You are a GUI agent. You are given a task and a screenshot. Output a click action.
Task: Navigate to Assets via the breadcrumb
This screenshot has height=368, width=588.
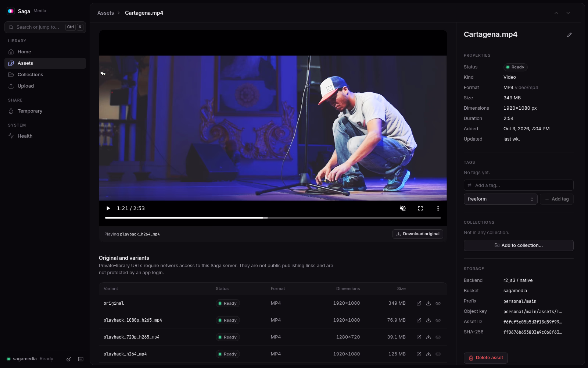105,13
